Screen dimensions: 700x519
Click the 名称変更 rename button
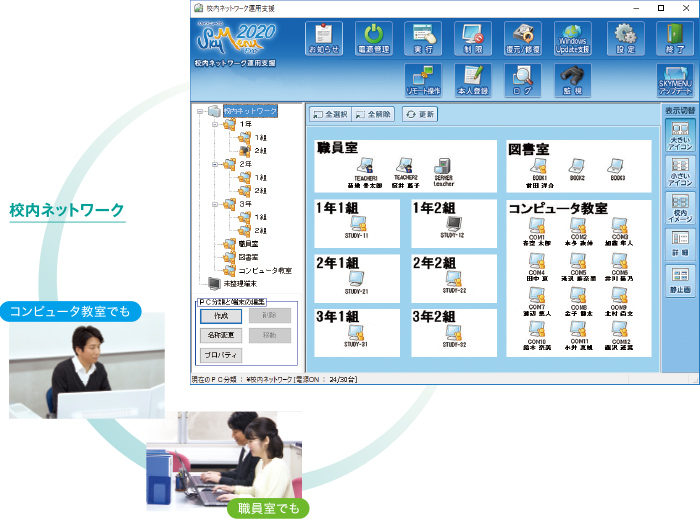click(221, 335)
